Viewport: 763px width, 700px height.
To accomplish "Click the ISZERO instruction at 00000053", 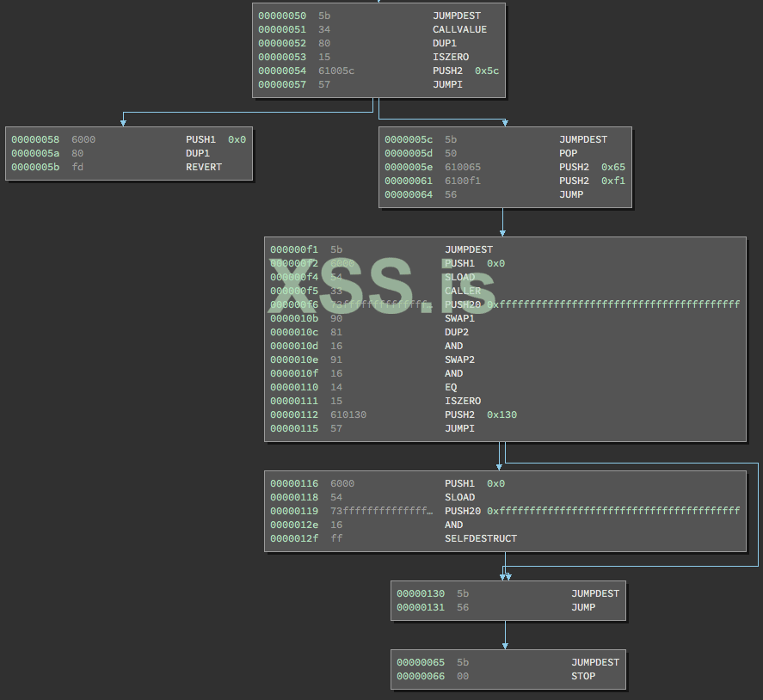I will pyautogui.click(x=451, y=57).
